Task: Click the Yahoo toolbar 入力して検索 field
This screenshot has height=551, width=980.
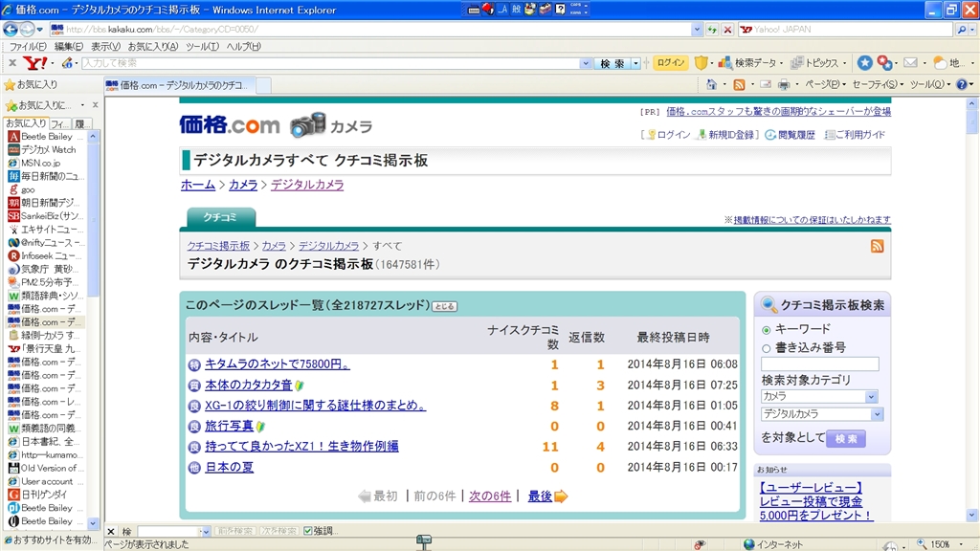Action: click(x=331, y=63)
